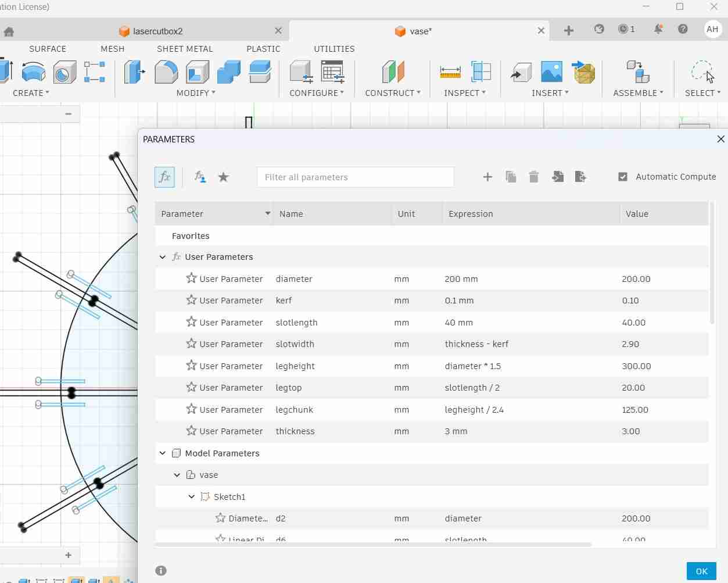Click the export parameters icon
Screen dimensions: 728x583
580,177
